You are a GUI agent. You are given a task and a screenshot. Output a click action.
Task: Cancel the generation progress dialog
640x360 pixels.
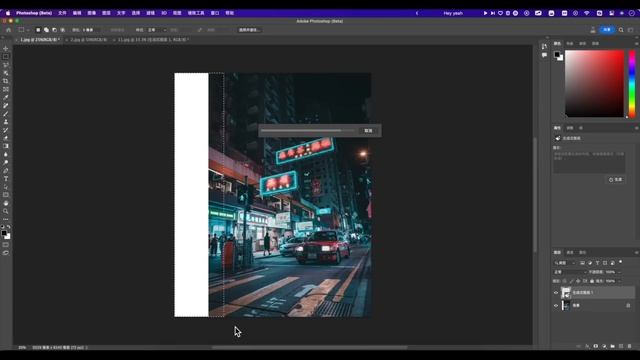(x=368, y=131)
